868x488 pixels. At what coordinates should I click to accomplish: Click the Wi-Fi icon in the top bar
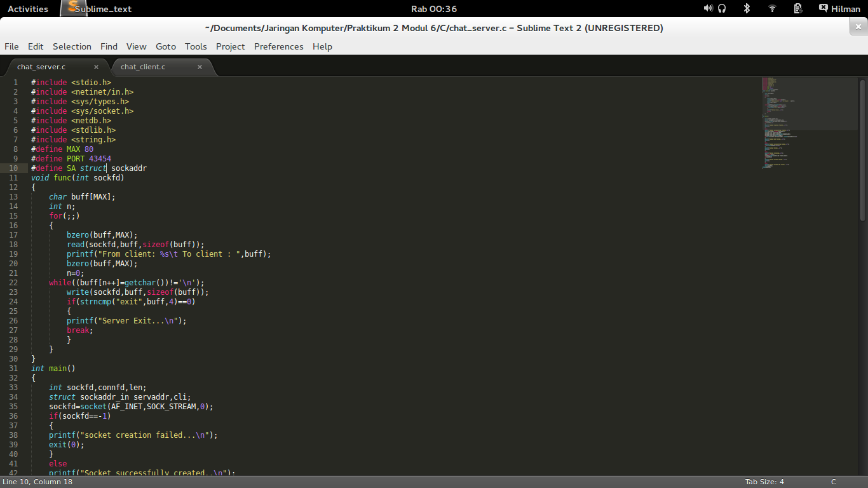click(x=771, y=8)
